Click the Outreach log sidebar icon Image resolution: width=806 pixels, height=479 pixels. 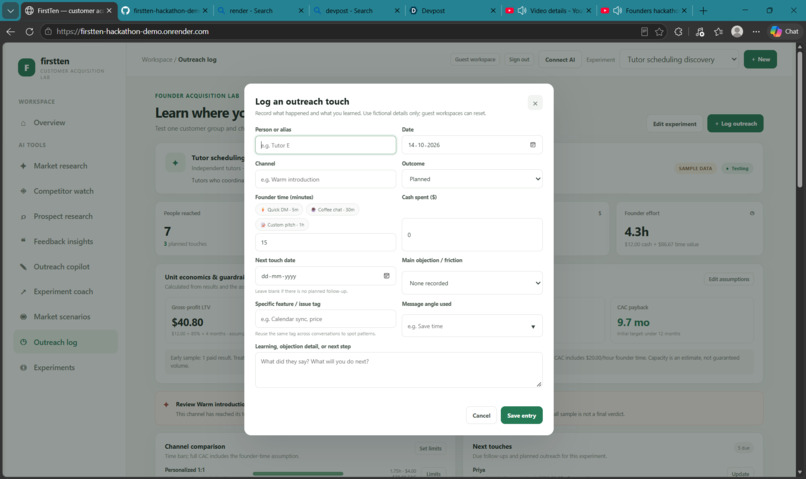click(x=23, y=342)
